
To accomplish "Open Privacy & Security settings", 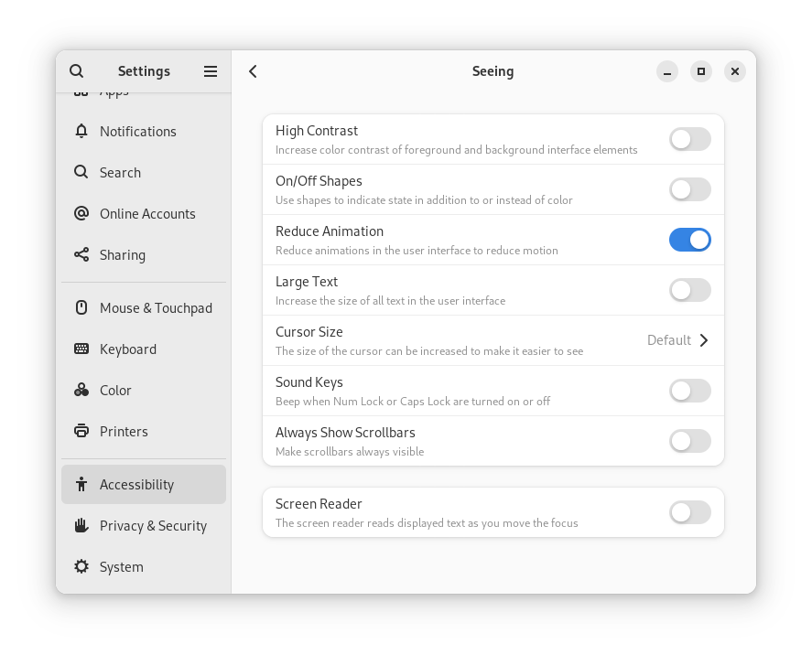I will tap(153, 525).
